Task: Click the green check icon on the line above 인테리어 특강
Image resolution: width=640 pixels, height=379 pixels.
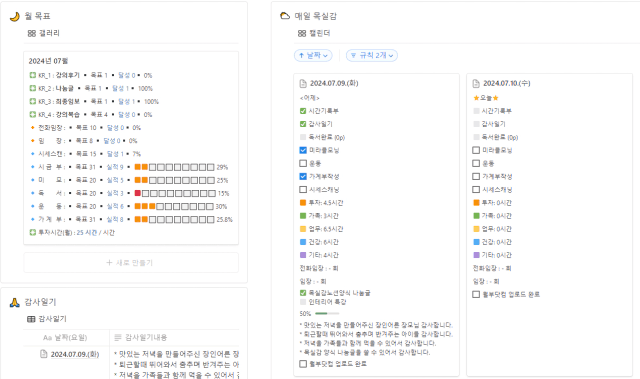Action: point(303,293)
